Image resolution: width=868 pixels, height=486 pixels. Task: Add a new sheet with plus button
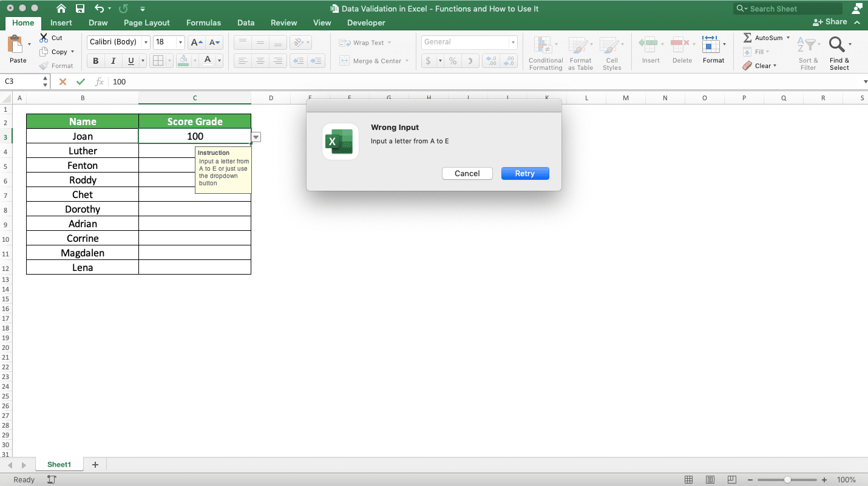point(95,465)
